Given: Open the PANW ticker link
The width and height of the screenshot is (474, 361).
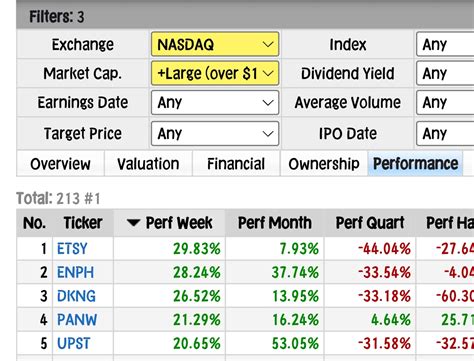Looking at the screenshot, I should [77, 320].
